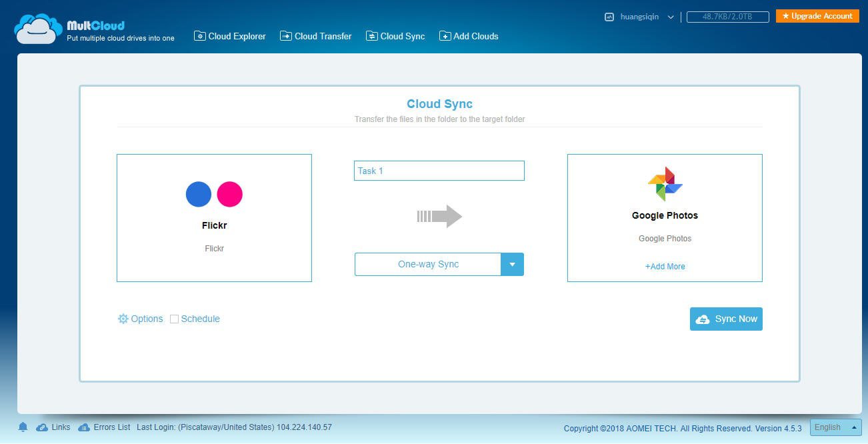Click the traffic stats icon beside username

click(609, 17)
